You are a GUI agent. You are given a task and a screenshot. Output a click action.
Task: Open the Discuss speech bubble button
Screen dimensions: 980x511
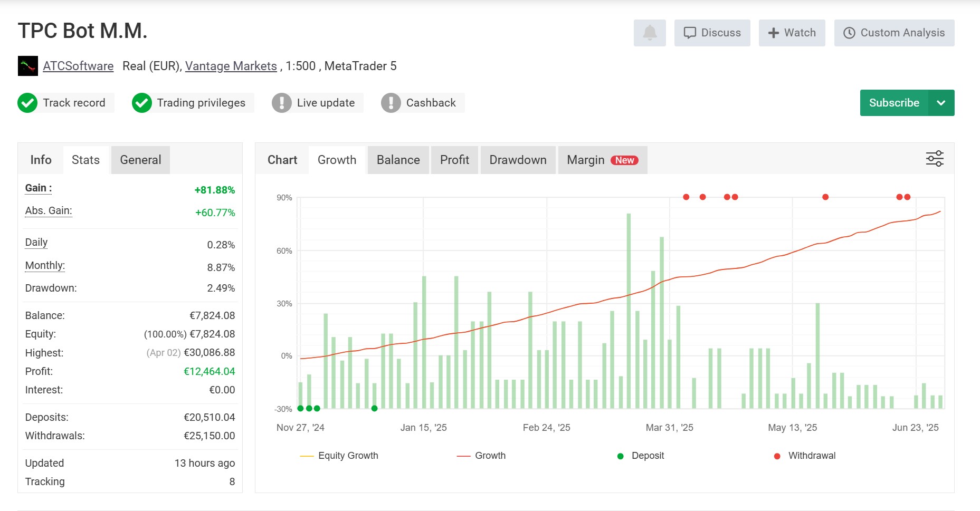point(712,33)
